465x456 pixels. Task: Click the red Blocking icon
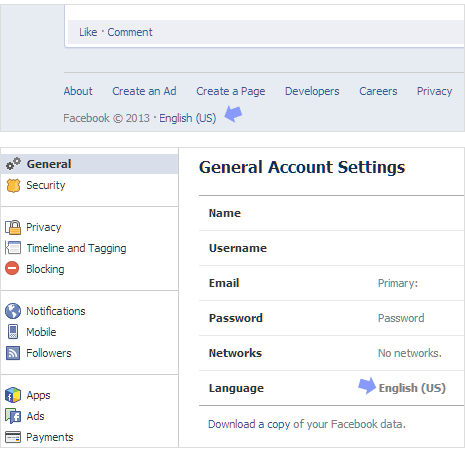[12, 268]
